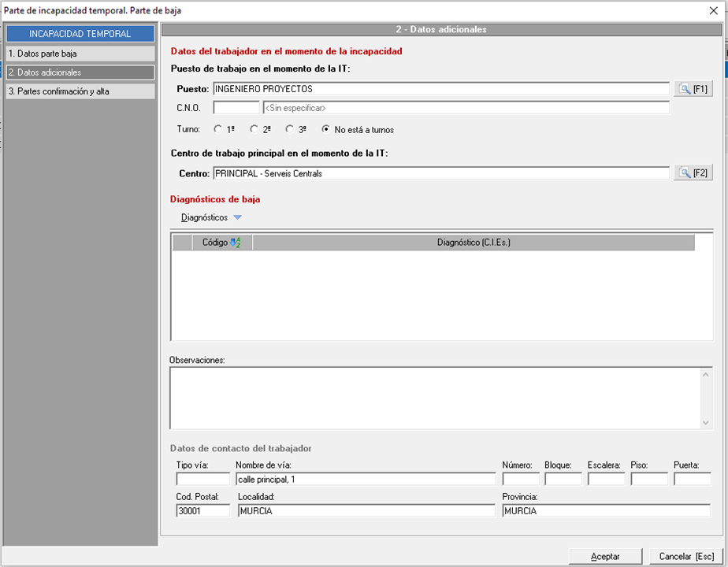
Task: Click the Diagnóstico (C.I.Es.) column header
Action: pos(473,243)
